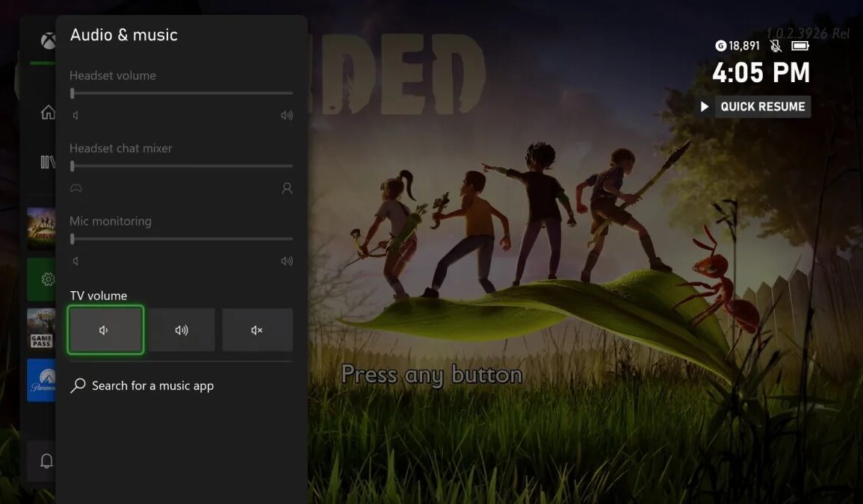Open the Settings gear tile
This screenshot has height=504, width=863.
click(x=41, y=279)
